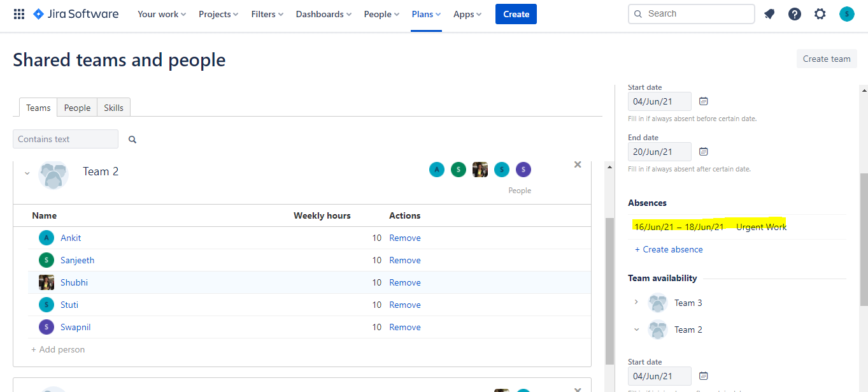This screenshot has height=392, width=868.
Task: Click the bottom Start date field 04/Jun/21
Action: [x=659, y=376]
